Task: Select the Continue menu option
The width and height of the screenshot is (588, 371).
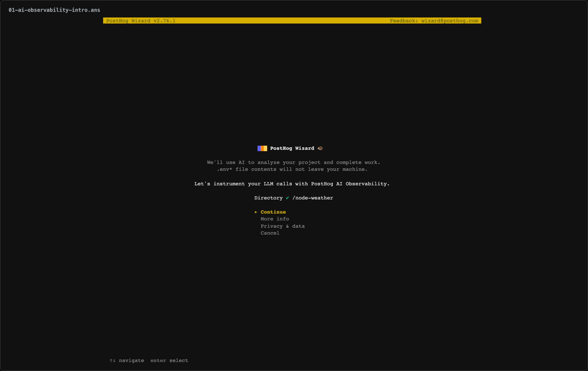Action: coord(273,212)
